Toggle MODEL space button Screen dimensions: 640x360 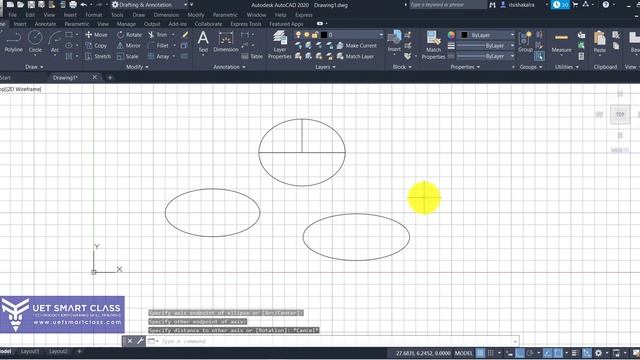pos(463,353)
